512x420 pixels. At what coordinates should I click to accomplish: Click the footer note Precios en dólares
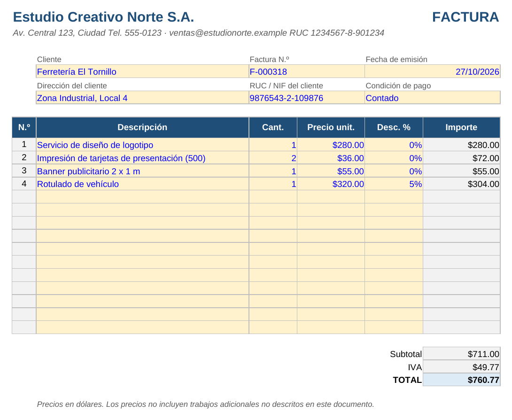coord(205,404)
